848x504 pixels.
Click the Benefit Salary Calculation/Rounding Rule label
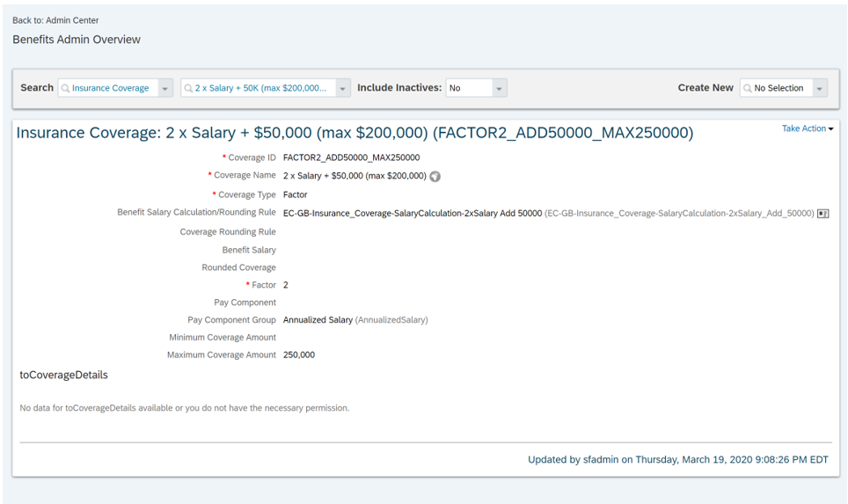coord(196,212)
